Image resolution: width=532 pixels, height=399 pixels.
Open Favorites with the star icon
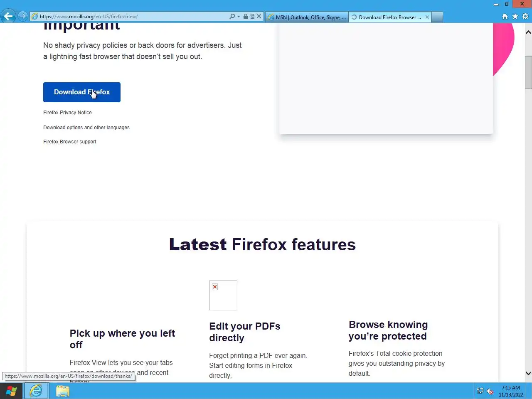click(515, 17)
